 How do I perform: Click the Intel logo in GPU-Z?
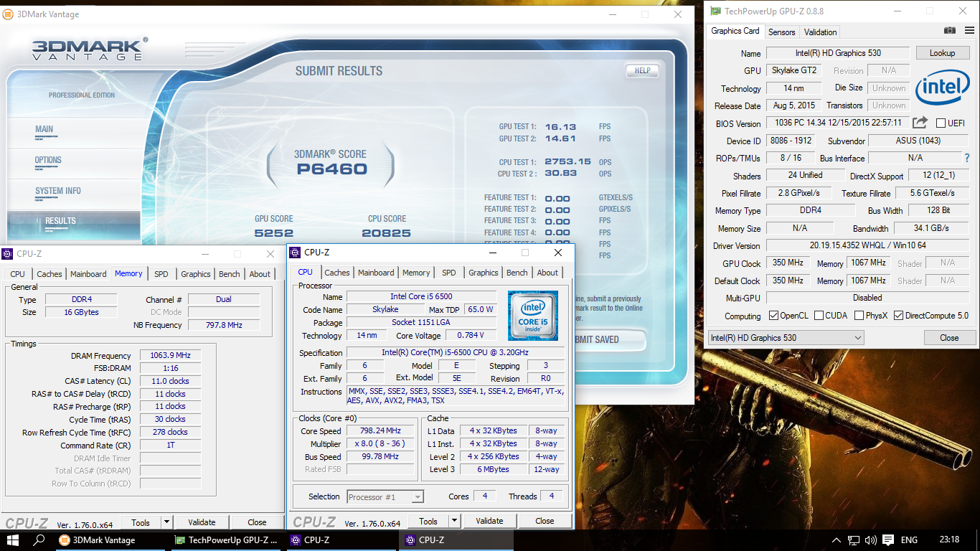point(941,87)
